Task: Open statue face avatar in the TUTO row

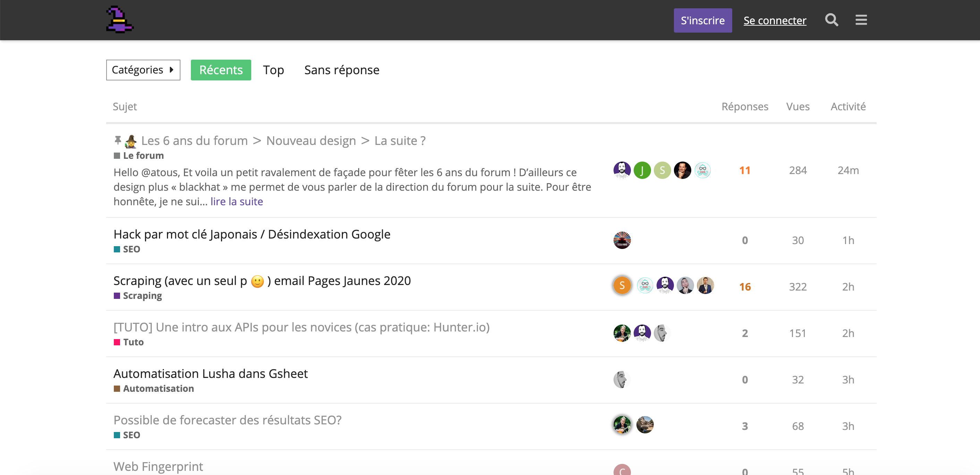Action: (x=662, y=333)
